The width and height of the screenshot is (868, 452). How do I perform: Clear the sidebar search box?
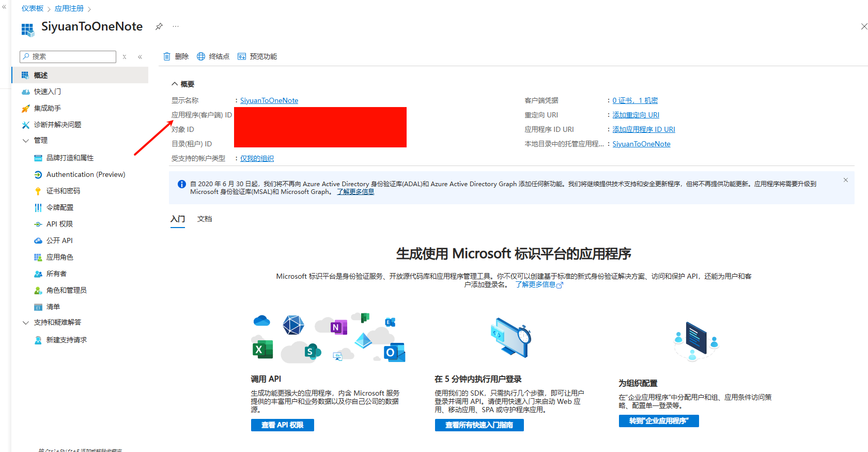click(125, 57)
